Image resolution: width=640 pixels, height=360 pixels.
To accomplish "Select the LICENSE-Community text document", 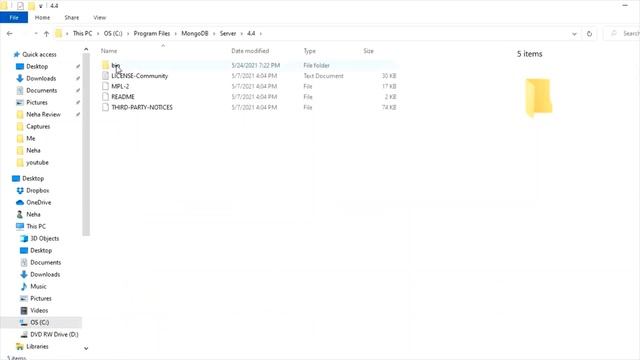I will point(139,76).
